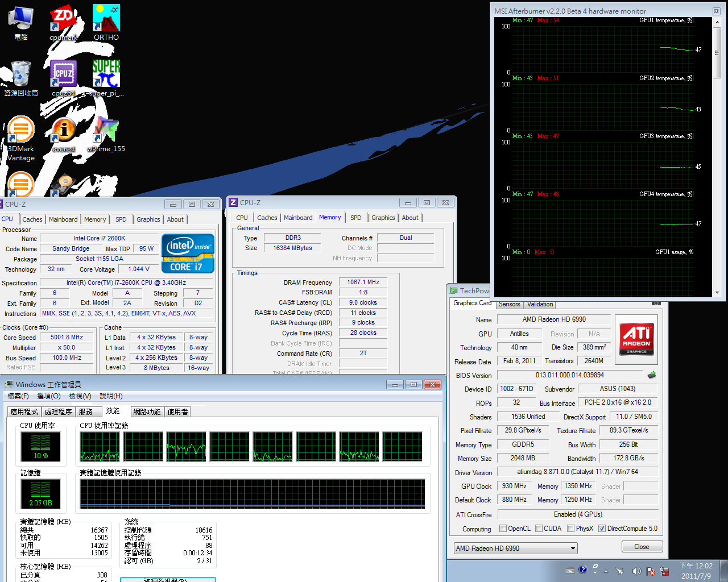Switch to 網路功能 tab in Task Manager
This screenshot has height=582, width=728.
[147, 412]
